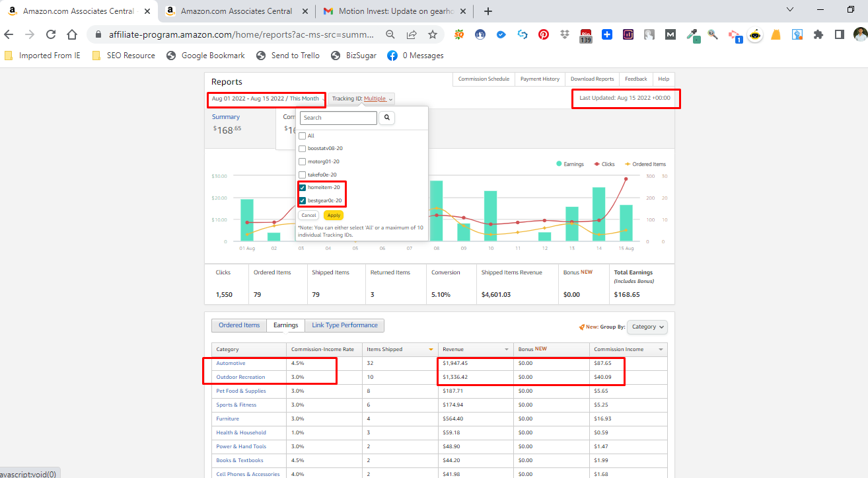
Task: Bookmark this page with the star icon
Action: pos(433,34)
